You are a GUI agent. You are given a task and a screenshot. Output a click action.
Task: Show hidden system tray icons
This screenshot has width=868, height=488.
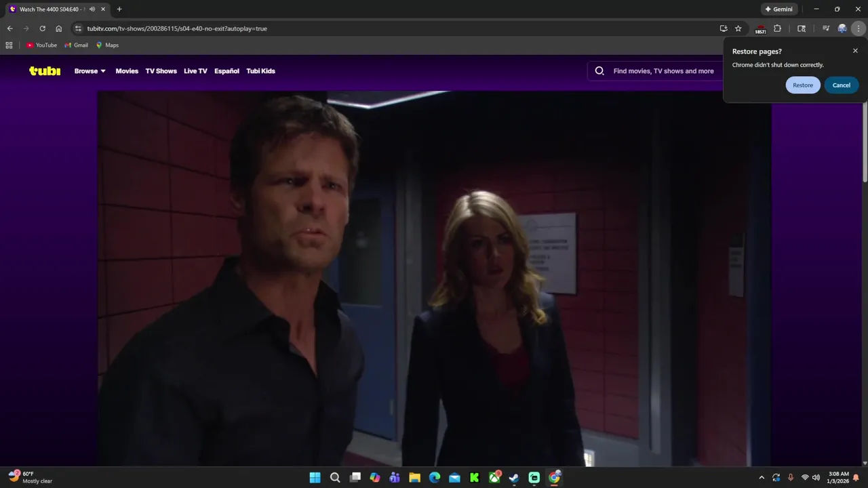[762, 478]
